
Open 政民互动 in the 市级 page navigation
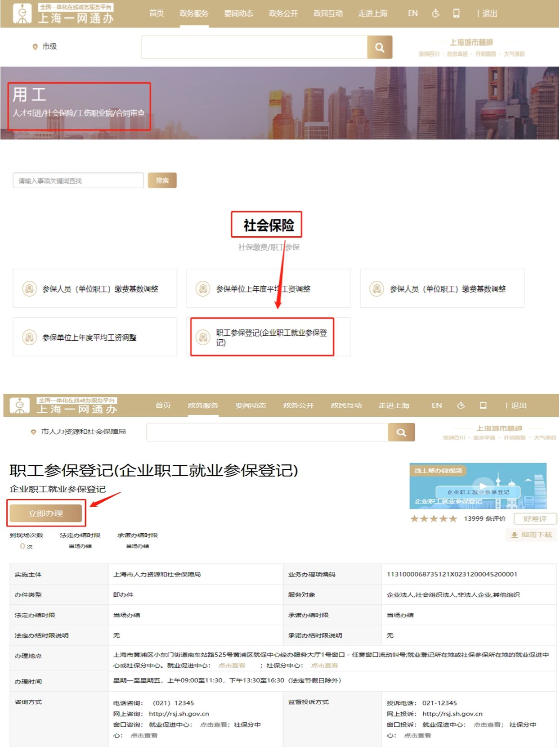(328, 13)
